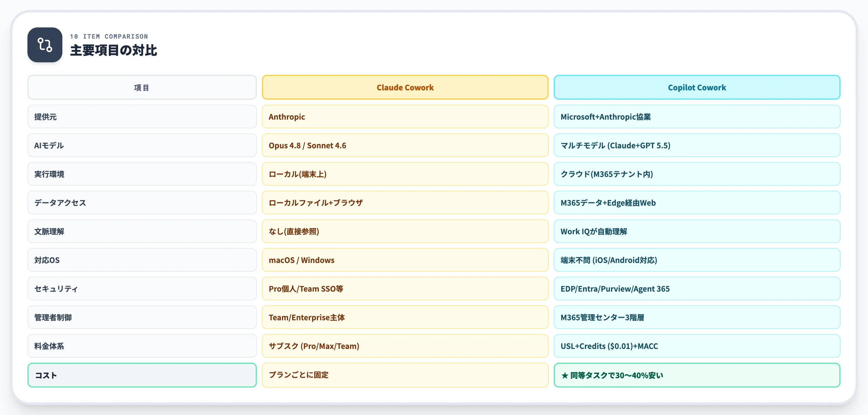Click the USL+Credits ($0.01)+MACC cell
The image size is (868, 415).
pyautogui.click(x=697, y=346)
